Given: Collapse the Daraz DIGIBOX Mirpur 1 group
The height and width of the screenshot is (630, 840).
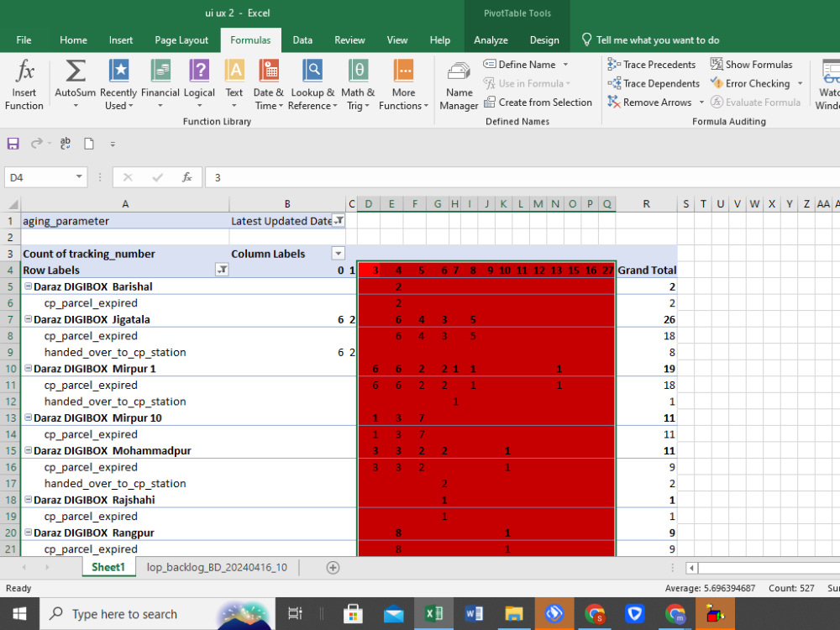Looking at the screenshot, I should tap(28, 369).
